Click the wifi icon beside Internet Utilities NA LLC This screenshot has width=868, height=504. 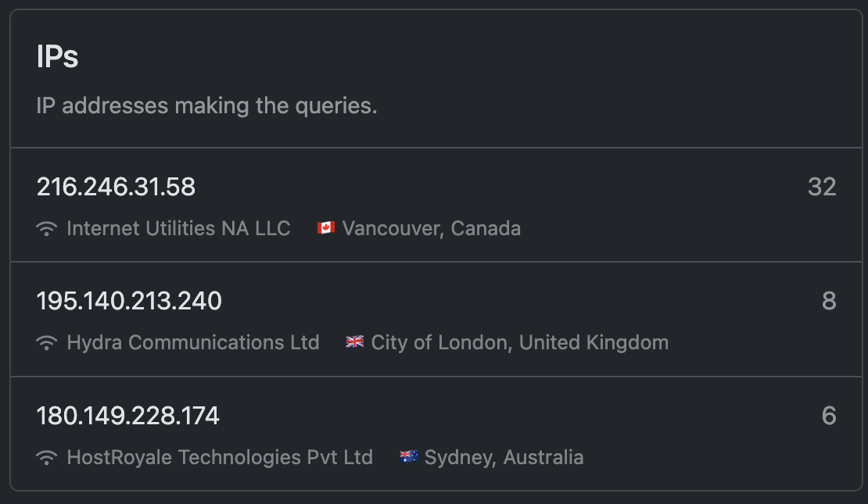tap(47, 229)
